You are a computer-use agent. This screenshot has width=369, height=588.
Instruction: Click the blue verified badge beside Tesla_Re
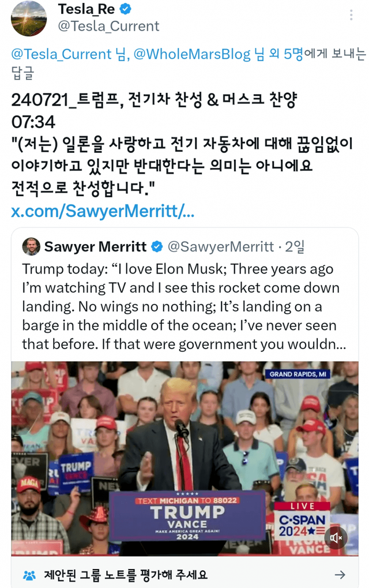(x=125, y=9)
